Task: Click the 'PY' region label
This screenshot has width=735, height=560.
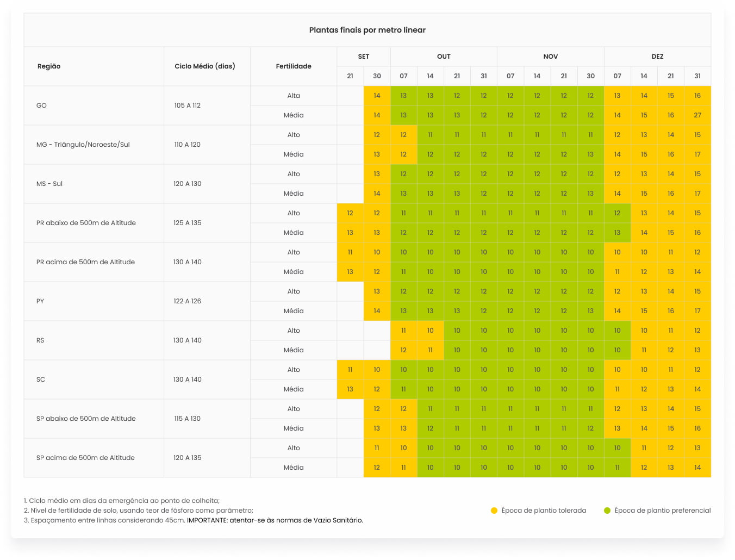Action: point(40,301)
